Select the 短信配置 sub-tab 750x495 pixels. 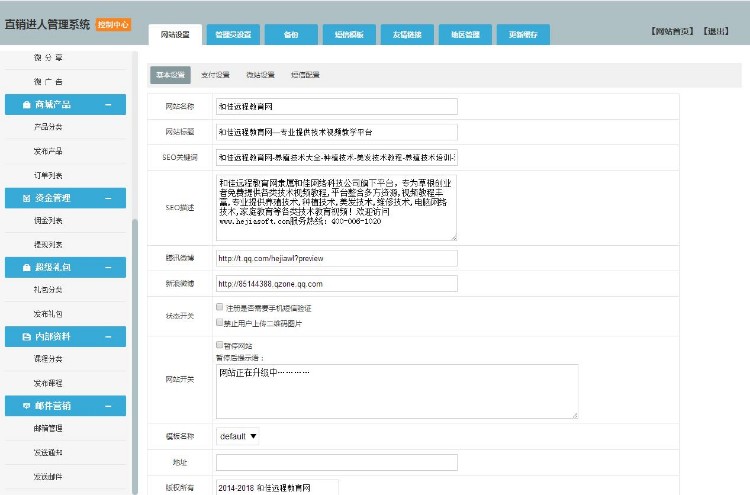[x=305, y=75]
